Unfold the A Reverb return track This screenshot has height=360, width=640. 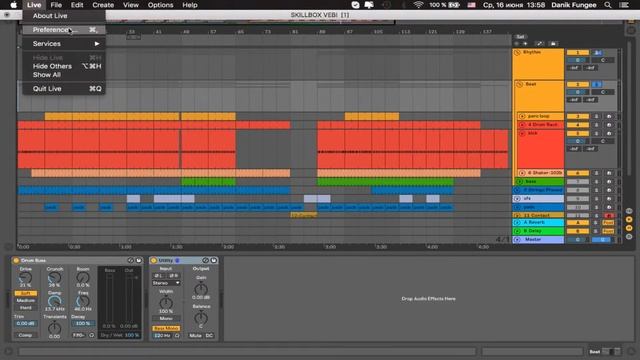coord(517,223)
